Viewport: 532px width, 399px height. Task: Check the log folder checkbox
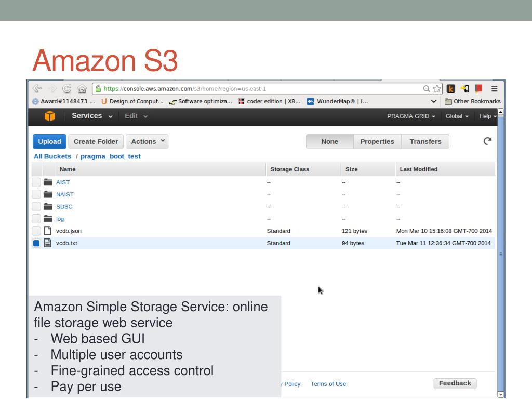[x=36, y=219]
